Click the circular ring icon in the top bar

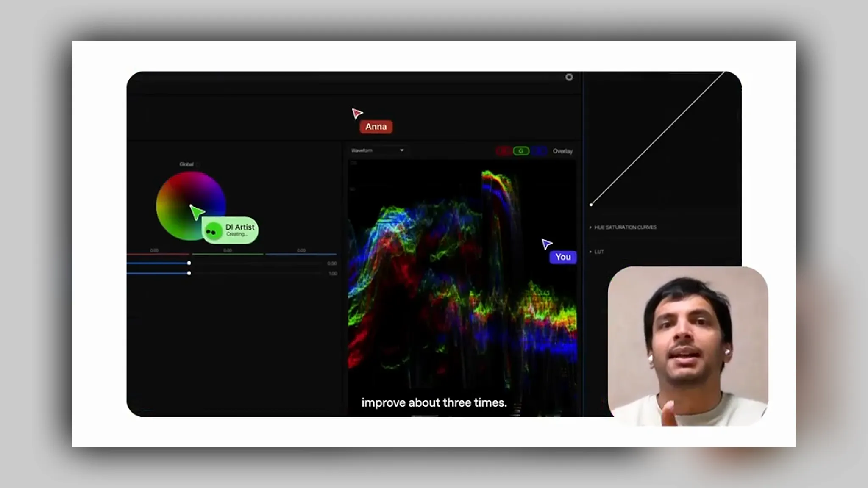569,77
